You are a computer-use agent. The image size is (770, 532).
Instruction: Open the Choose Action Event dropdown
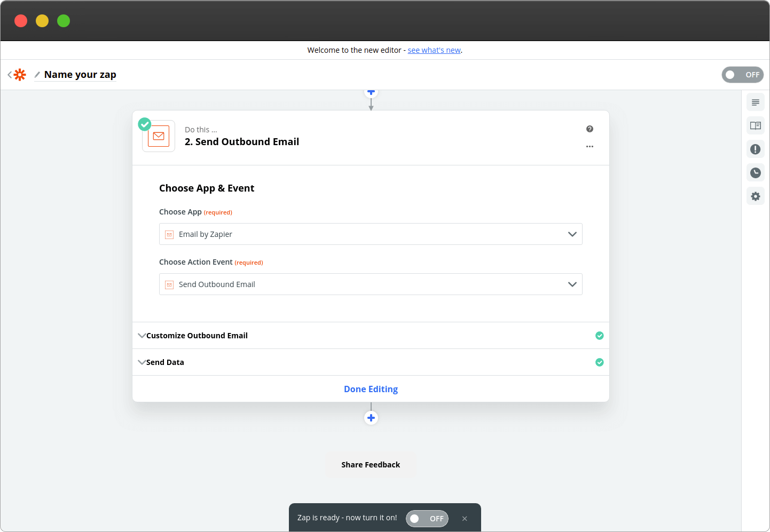click(x=371, y=284)
